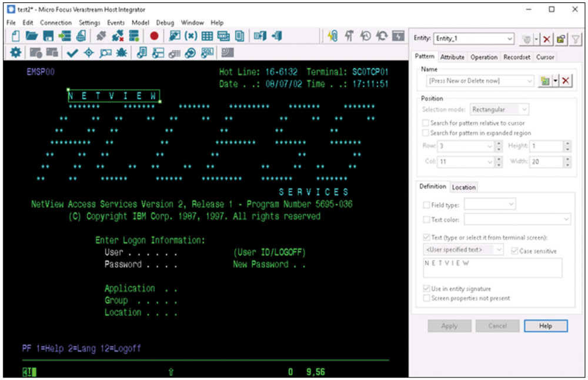
Task: Click the green arrow import icon
Action: point(65,36)
